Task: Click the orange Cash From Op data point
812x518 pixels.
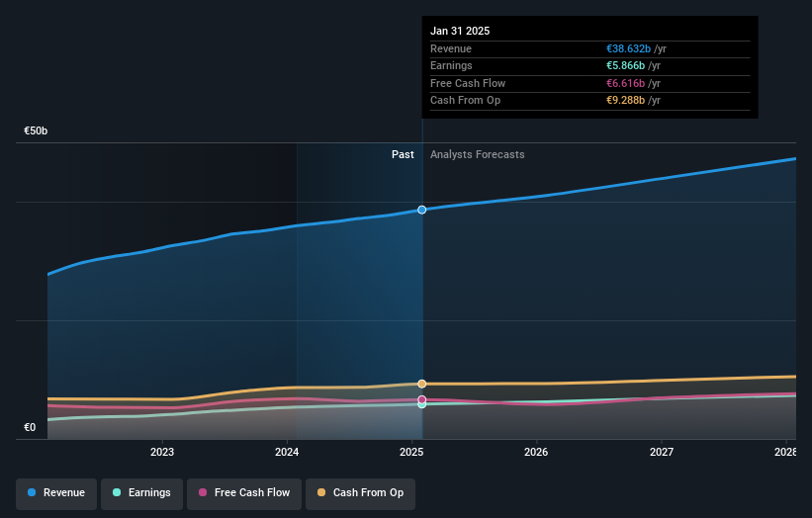Action: 422,384
